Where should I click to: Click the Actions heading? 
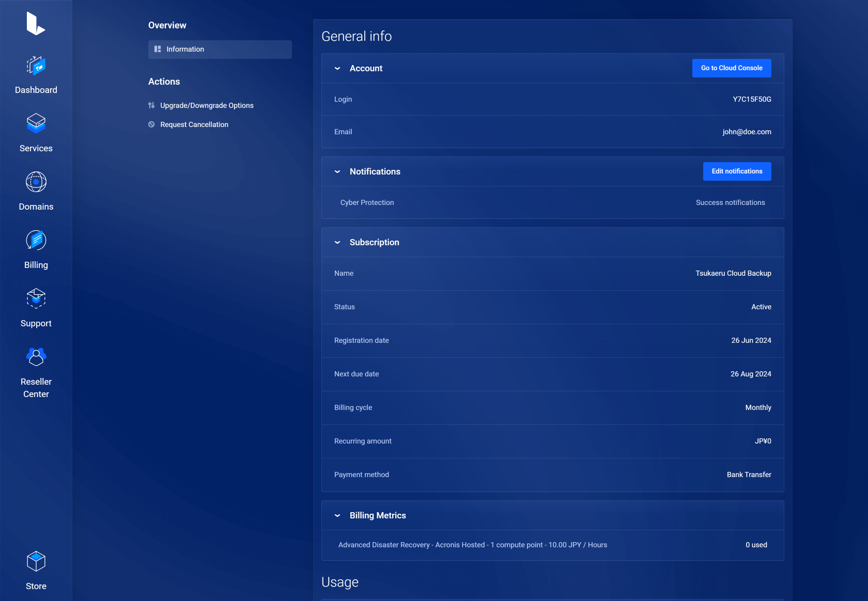click(164, 82)
